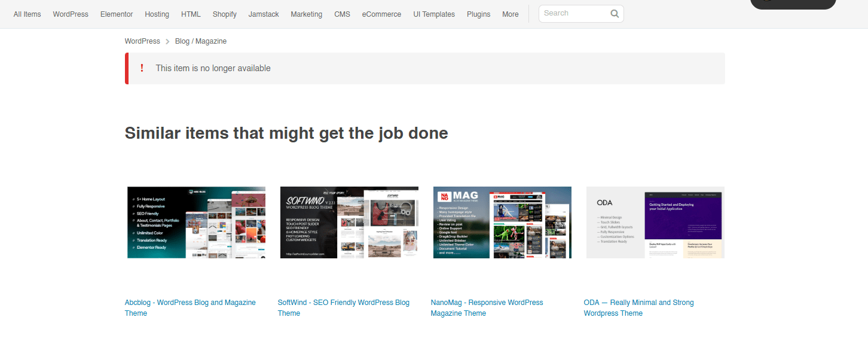
Task: Open the SoftWind theme preview image
Action: pyautogui.click(x=349, y=222)
